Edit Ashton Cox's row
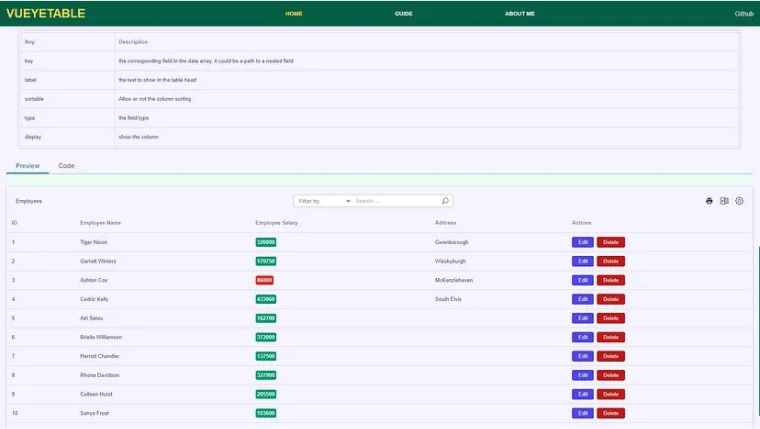The width and height of the screenshot is (760, 429). click(583, 280)
